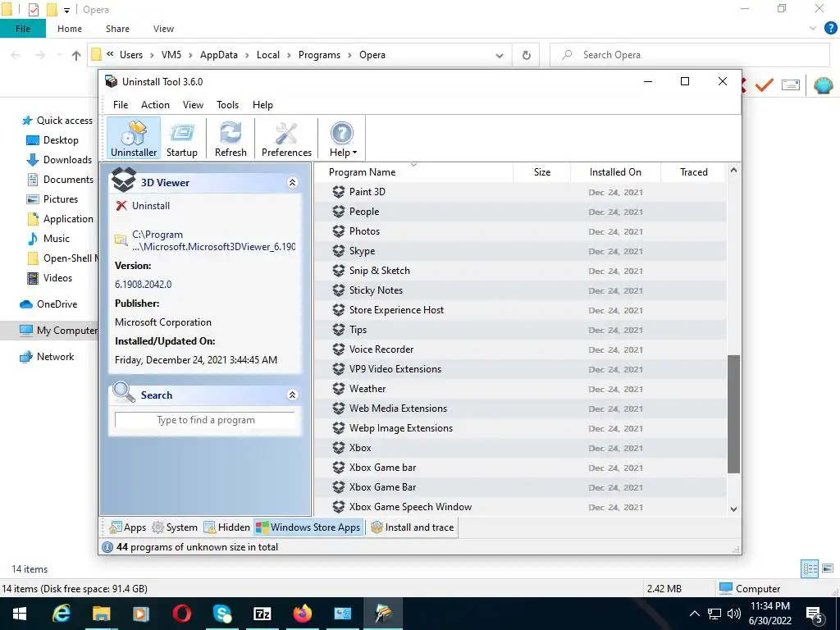Select the Xbox app icon
This screenshot has width=840, height=630.
pos(339,448)
